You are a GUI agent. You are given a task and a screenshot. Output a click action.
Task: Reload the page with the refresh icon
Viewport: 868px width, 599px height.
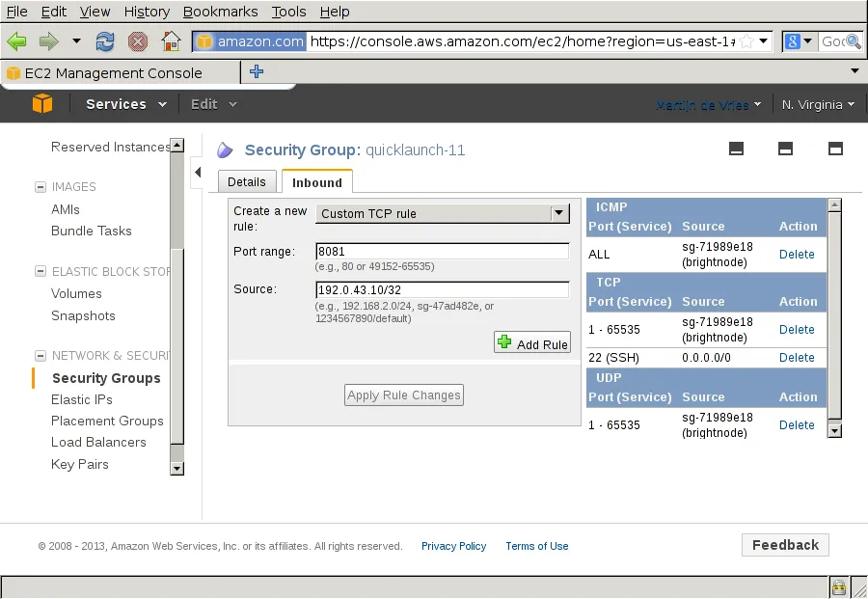tap(104, 41)
